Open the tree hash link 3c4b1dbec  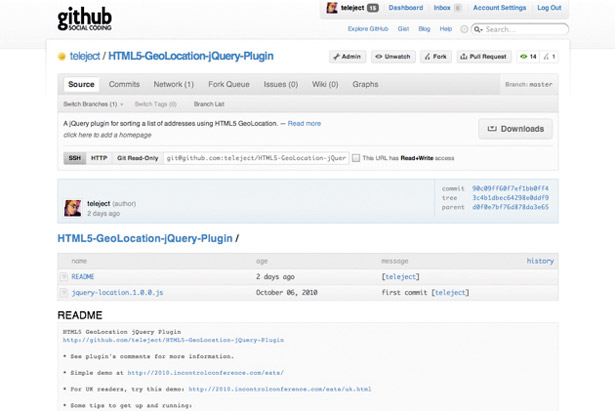[510, 198]
